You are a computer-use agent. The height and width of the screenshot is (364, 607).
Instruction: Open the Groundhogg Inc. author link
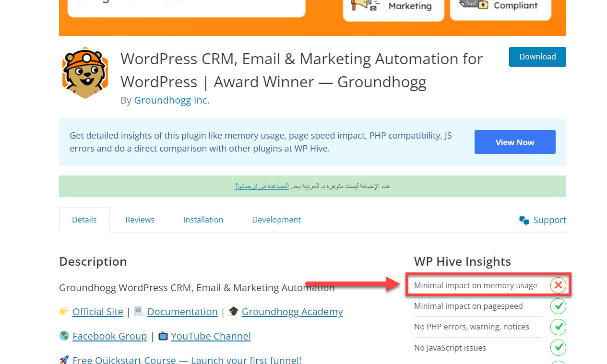[172, 100]
